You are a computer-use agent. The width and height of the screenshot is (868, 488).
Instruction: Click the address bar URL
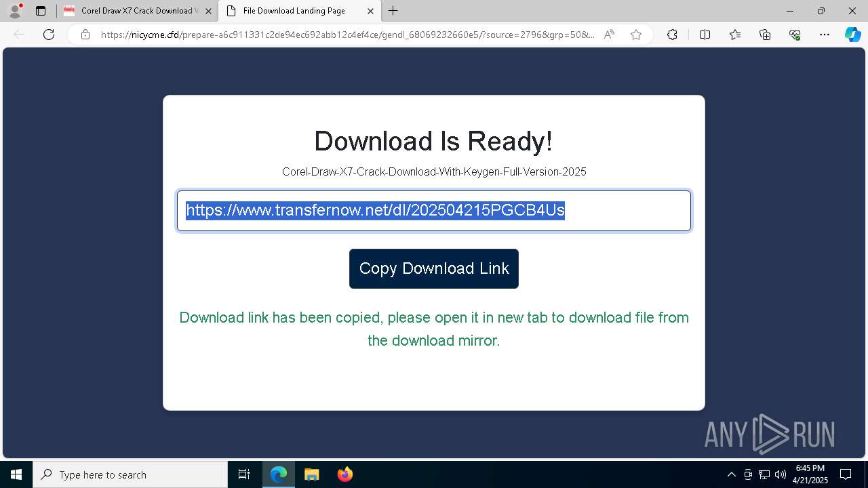(348, 35)
